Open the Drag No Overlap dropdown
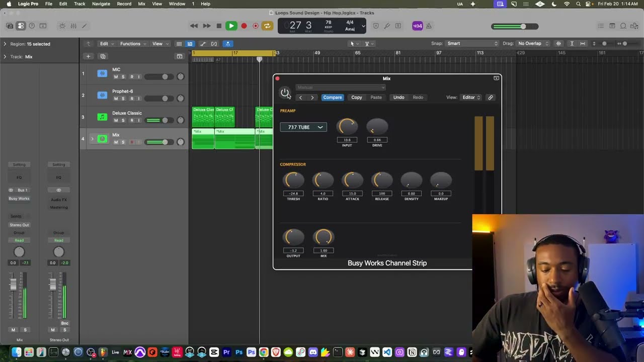 coord(534,44)
